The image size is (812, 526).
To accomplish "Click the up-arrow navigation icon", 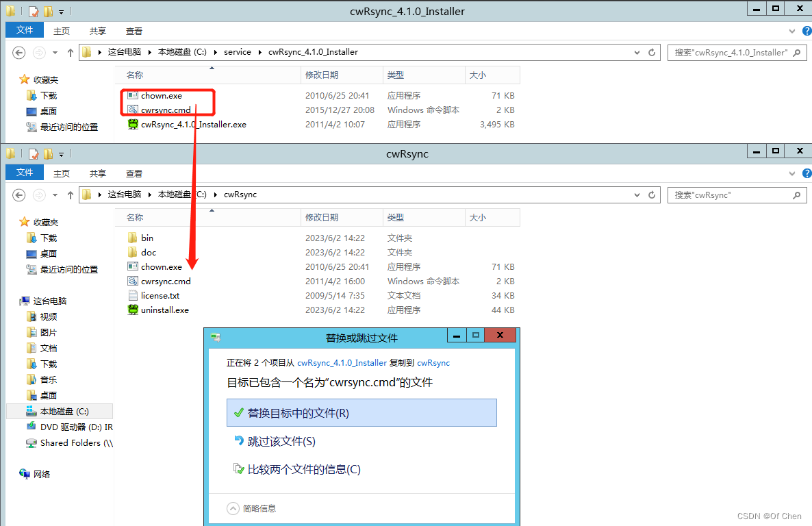I will click(x=70, y=52).
